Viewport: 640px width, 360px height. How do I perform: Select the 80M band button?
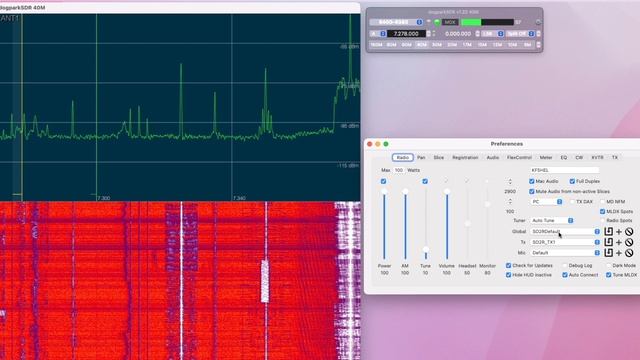pos(391,44)
